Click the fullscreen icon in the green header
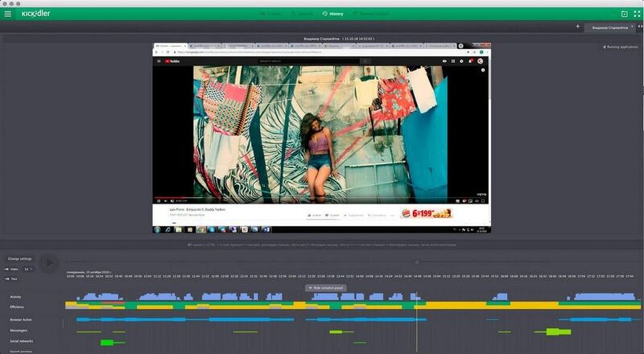Viewport: 644px width, 354px height. [x=637, y=14]
